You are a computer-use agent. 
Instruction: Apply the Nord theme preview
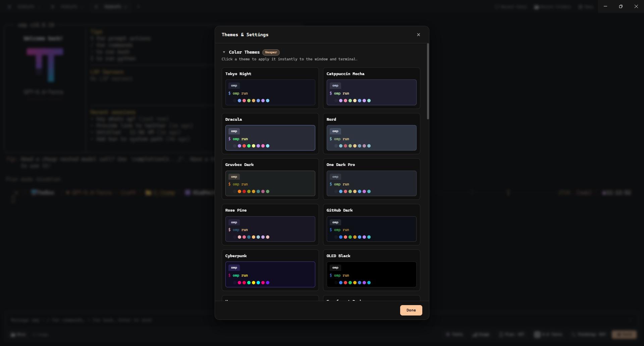click(371, 138)
